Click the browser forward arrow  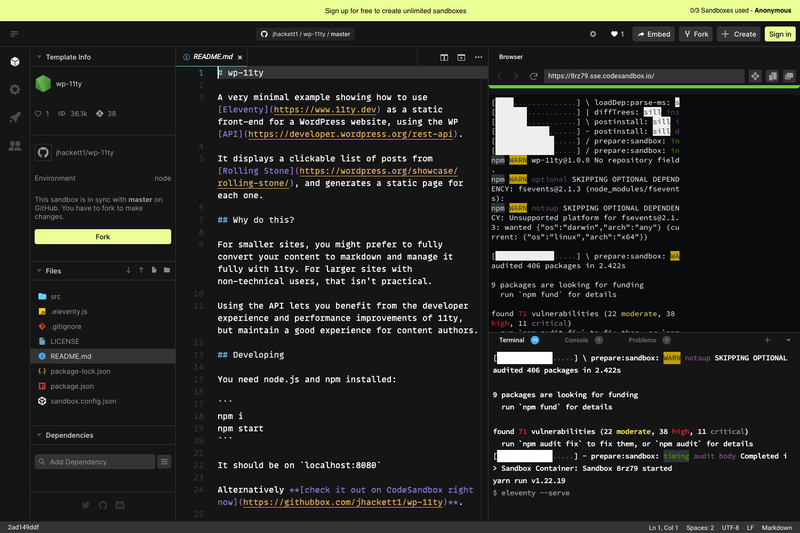(516, 76)
